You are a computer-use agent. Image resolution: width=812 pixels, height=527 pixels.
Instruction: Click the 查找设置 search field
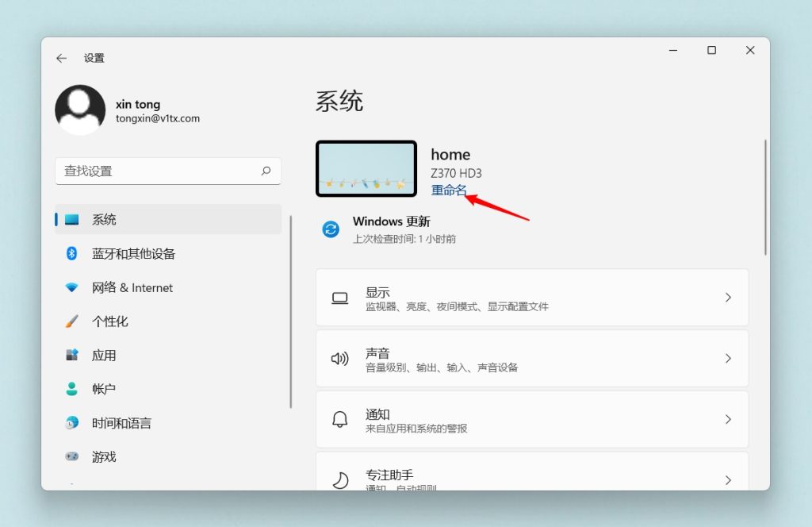tap(168, 171)
